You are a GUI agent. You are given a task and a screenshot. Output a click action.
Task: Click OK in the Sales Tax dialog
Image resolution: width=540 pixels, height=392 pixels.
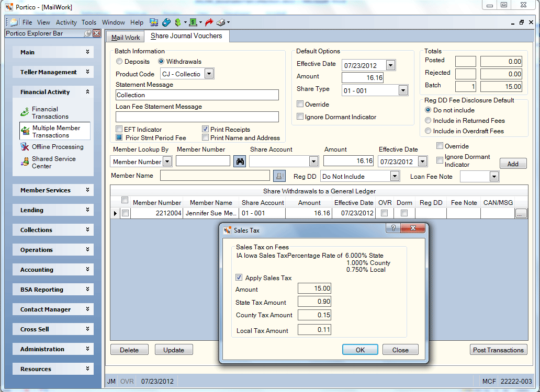pyautogui.click(x=360, y=350)
